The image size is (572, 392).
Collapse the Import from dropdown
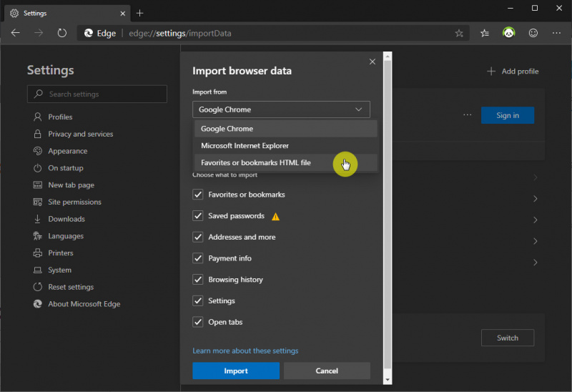click(x=281, y=109)
